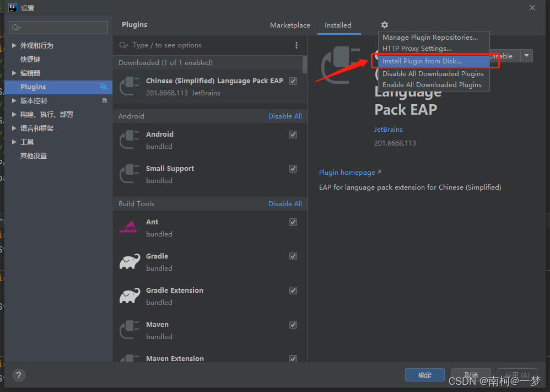This screenshot has height=392, width=550.
Task: Close the settings dialog window
Action: pyautogui.click(x=532, y=8)
